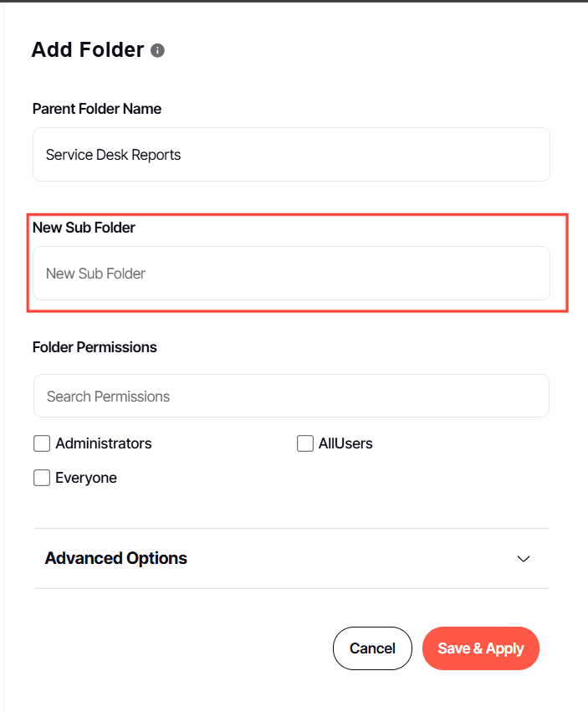Check the Everyone checkbox
Screen dimensions: 588x712
tap(42, 478)
